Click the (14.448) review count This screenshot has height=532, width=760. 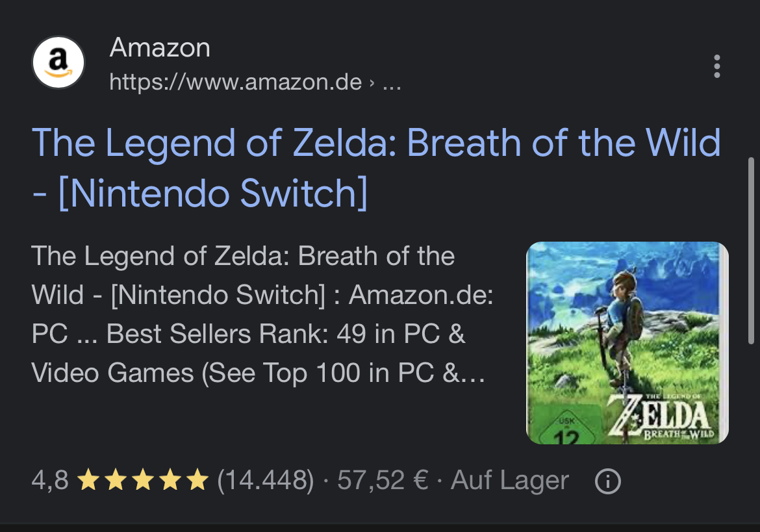pos(265,481)
